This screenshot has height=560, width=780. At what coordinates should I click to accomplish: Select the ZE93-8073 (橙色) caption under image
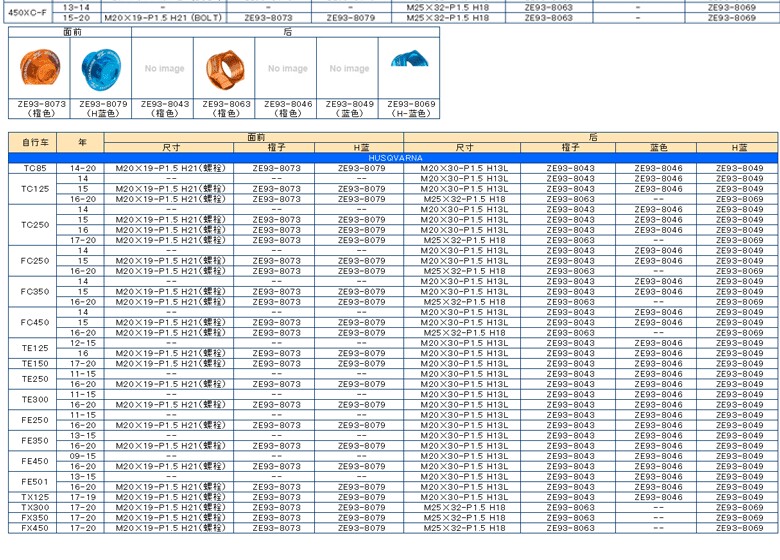pos(41,108)
